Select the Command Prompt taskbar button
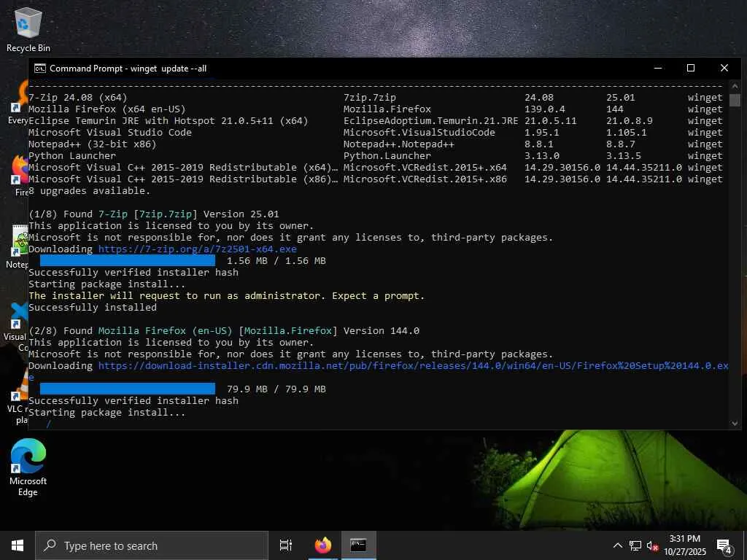 (x=358, y=545)
